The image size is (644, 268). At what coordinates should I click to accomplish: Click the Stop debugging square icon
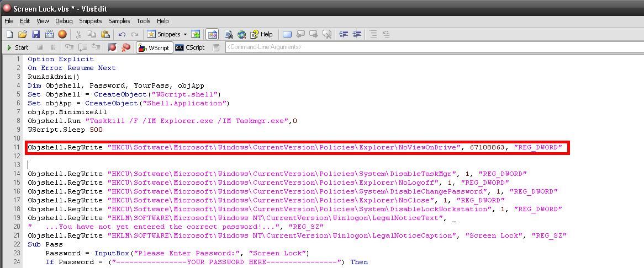click(40, 47)
